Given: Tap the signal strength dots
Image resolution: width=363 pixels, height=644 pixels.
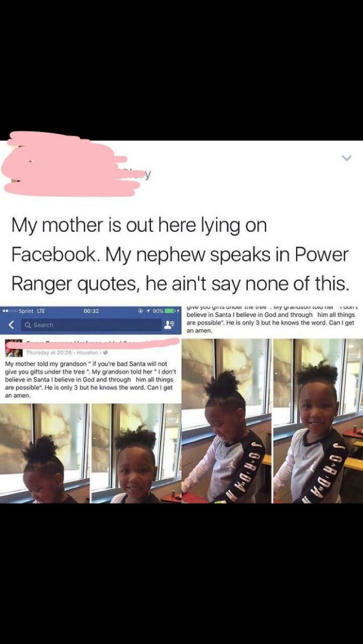Looking at the screenshot, I should (9, 311).
